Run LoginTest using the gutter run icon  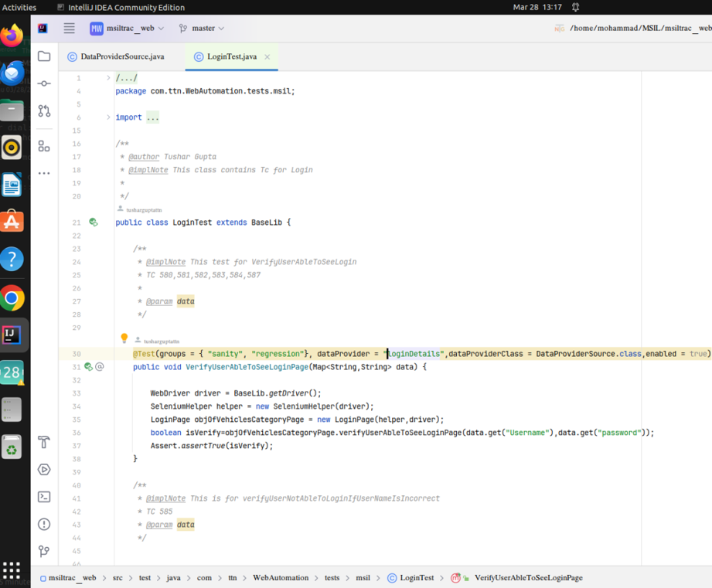pyautogui.click(x=92, y=222)
